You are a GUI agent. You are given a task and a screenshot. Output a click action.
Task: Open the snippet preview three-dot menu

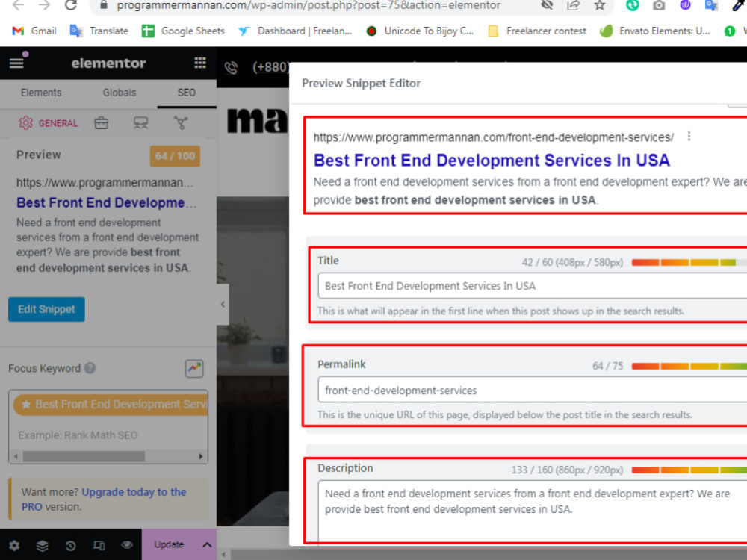pos(689,137)
